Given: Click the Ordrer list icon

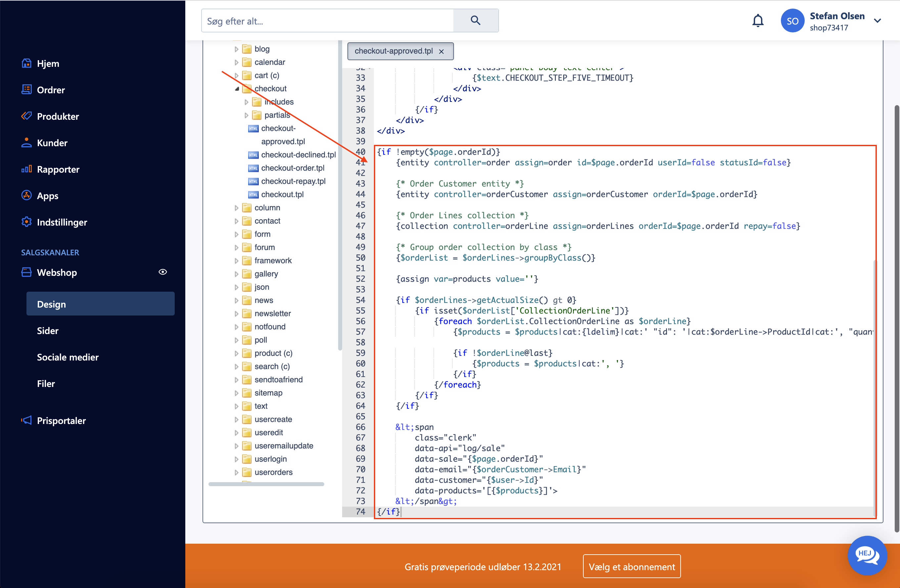Looking at the screenshot, I should pyautogui.click(x=26, y=90).
